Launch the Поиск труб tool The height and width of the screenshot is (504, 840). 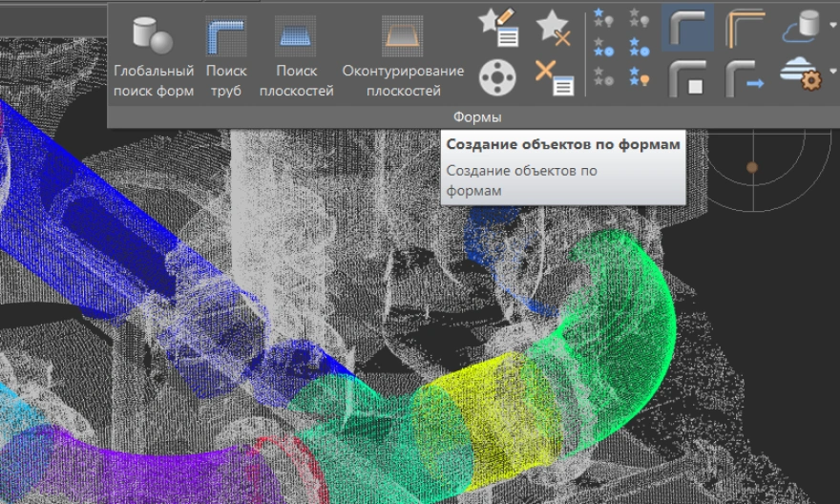[226, 55]
